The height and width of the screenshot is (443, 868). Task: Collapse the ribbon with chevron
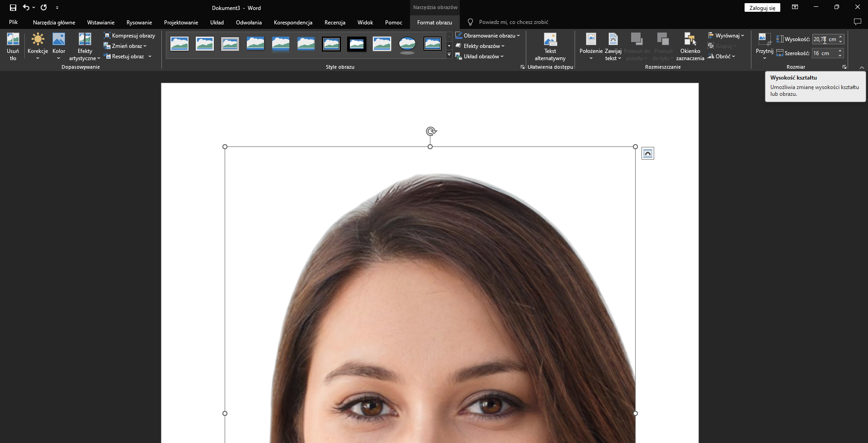862,67
